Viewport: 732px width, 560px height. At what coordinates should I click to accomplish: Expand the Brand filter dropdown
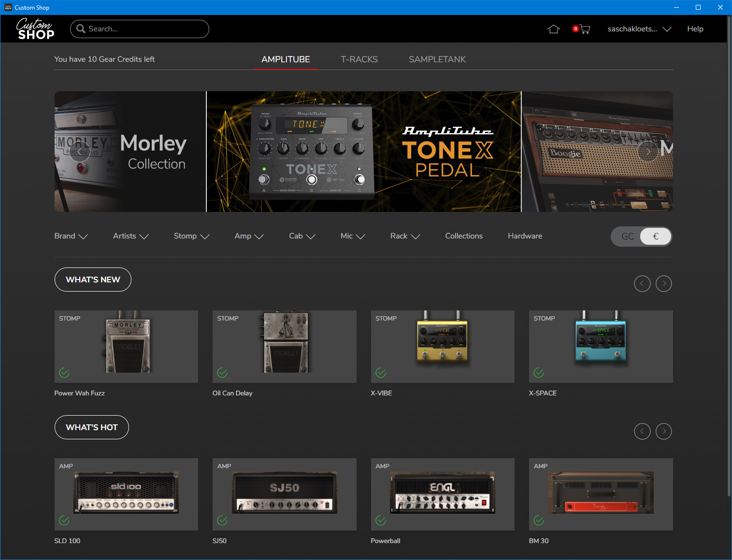click(71, 236)
